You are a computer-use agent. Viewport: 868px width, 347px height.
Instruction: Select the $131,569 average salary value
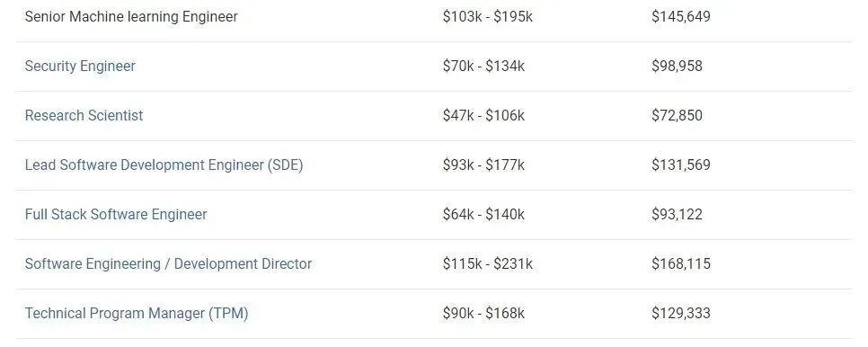coord(681,165)
